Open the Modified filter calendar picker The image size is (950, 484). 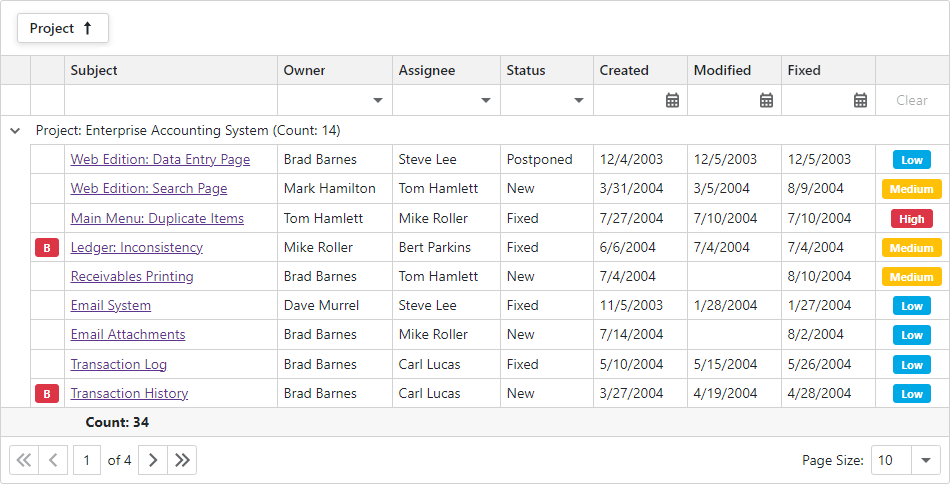(766, 100)
